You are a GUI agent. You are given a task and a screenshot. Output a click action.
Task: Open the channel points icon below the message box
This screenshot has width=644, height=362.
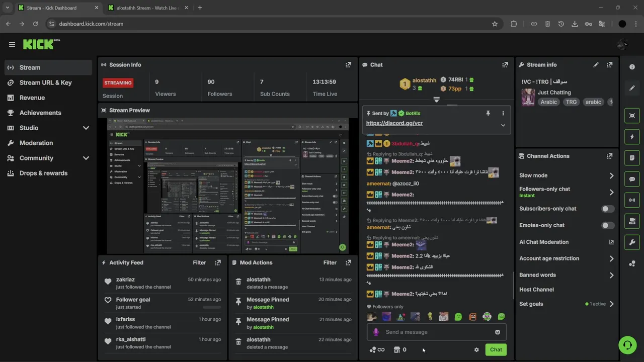(377, 350)
